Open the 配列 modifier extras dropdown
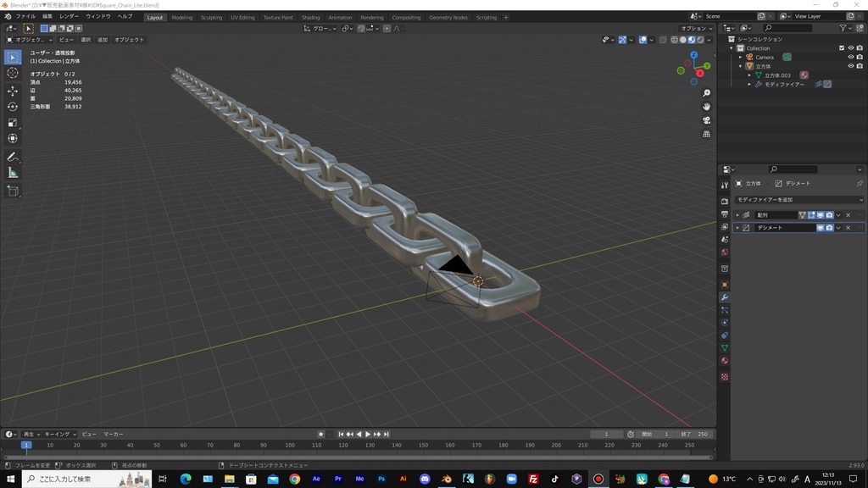Image resolution: width=868 pixels, height=488 pixels. (838, 214)
